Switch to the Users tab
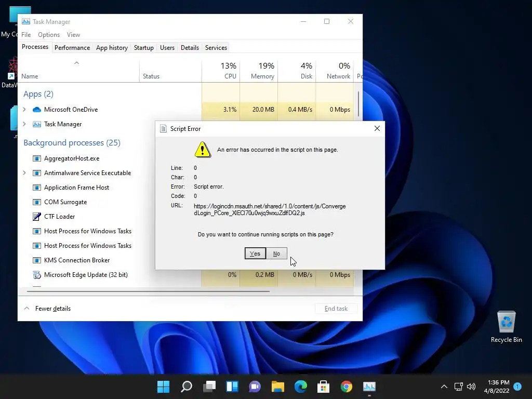Image resolution: width=532 pixels, height=399 pixels. [167, 48]
